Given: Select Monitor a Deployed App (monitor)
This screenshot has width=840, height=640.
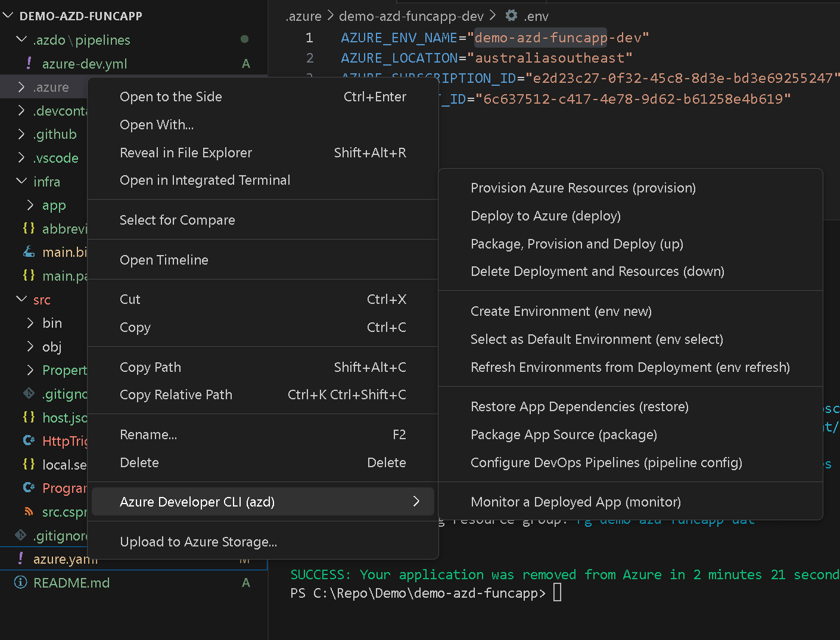Looking at the screenshot, I should pos(630,502).
